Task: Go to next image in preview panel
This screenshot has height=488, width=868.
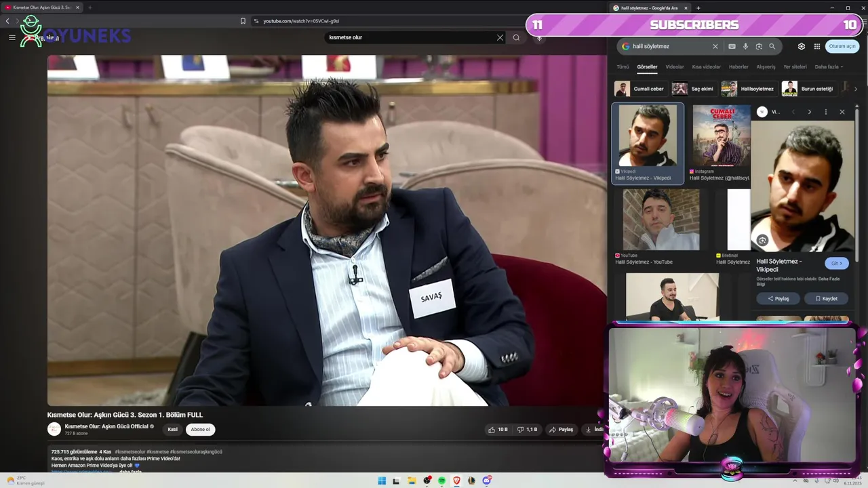Action: click(809, 112)
